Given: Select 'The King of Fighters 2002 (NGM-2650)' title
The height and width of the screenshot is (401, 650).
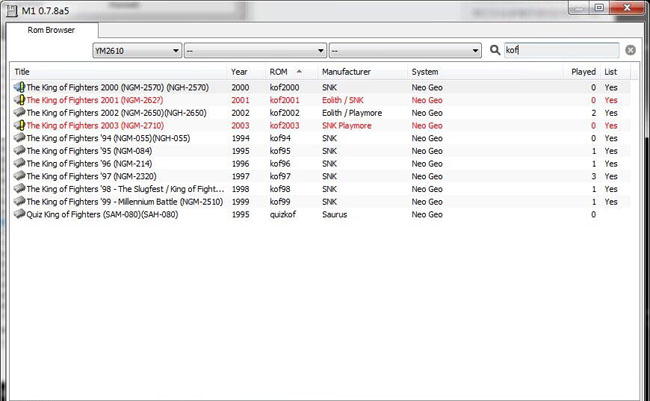Looking at the screenshot, I should point(116,113).
